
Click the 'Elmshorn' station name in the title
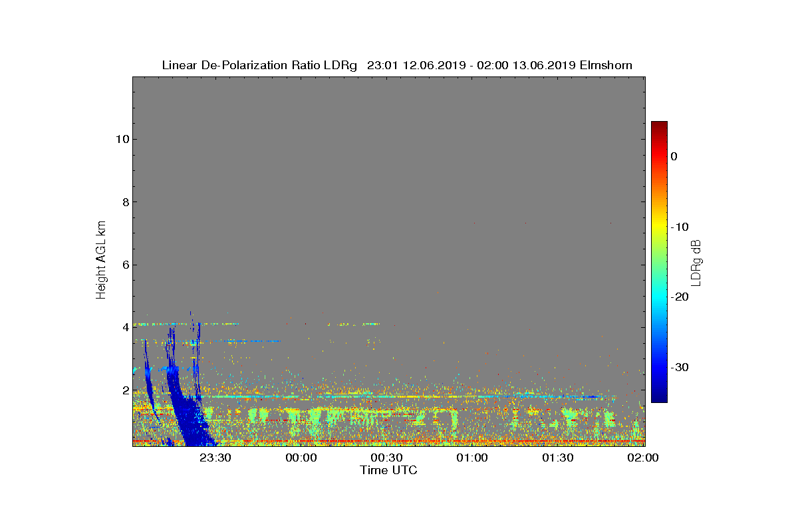click(606, 65)
